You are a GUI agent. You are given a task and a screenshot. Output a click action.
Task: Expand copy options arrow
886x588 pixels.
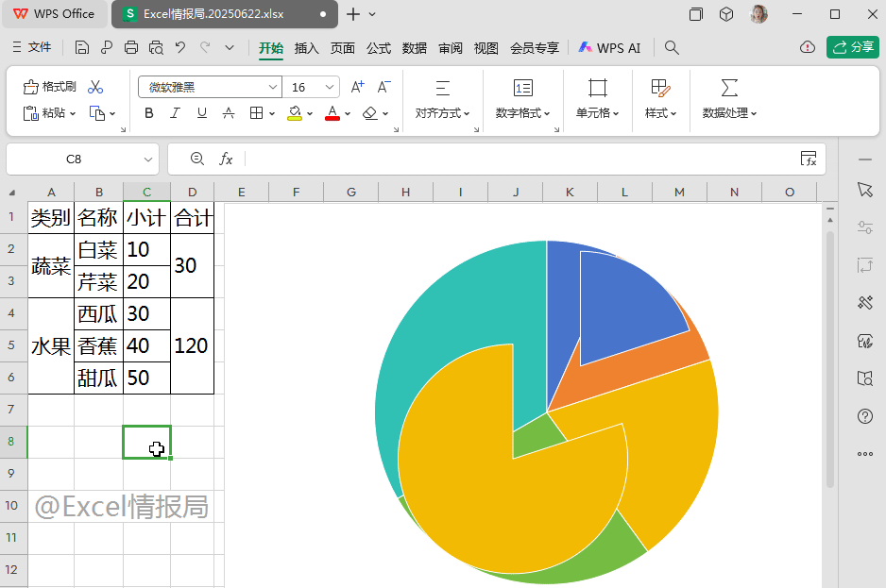click(112, 113)
